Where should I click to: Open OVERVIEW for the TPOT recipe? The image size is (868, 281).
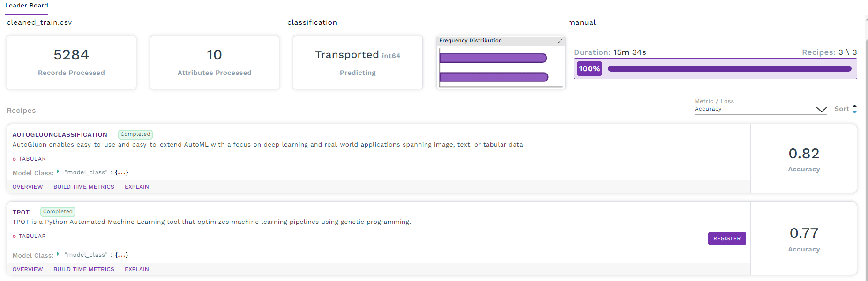pos(28,269)
